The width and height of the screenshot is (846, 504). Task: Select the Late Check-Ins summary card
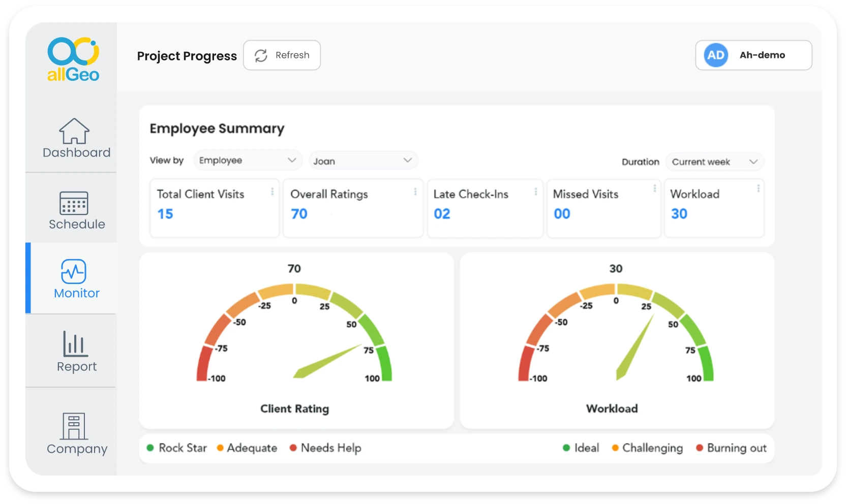[x=485, y=208]
